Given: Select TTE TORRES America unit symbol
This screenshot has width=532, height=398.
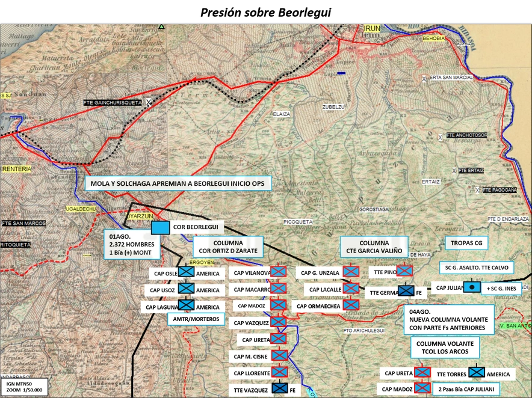Looking at the screenshot, I should [x=477, y=372].
